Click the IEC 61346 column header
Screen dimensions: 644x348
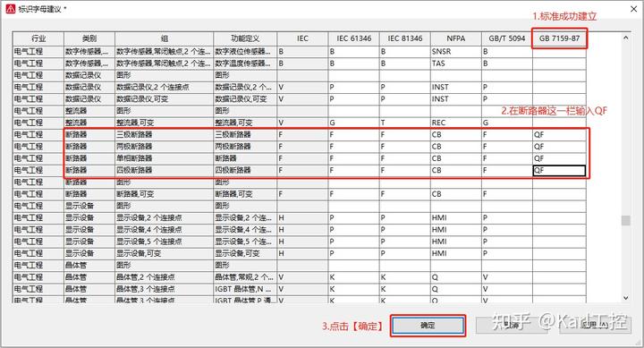click(x=353, y=38)
